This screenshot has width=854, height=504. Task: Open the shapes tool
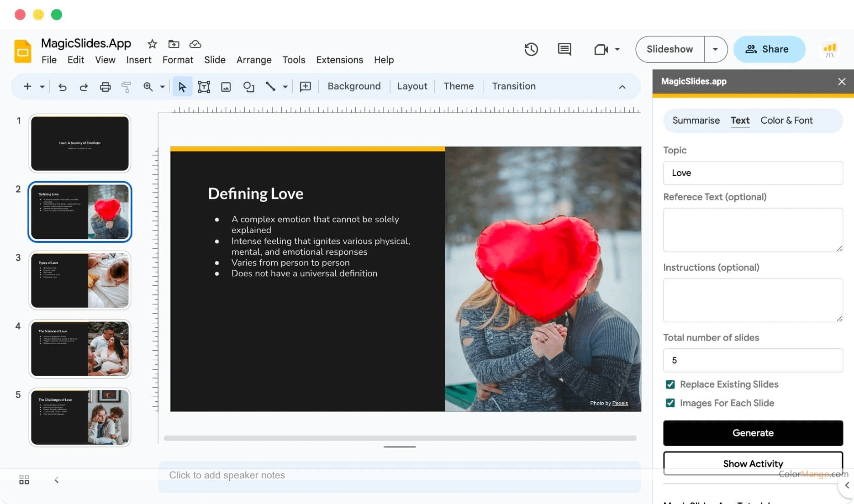click(x=248, y=86)
